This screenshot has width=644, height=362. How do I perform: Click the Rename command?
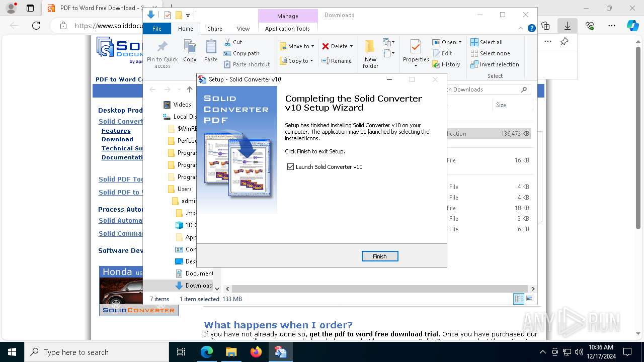pyautogui.click(x=337, y=61)
